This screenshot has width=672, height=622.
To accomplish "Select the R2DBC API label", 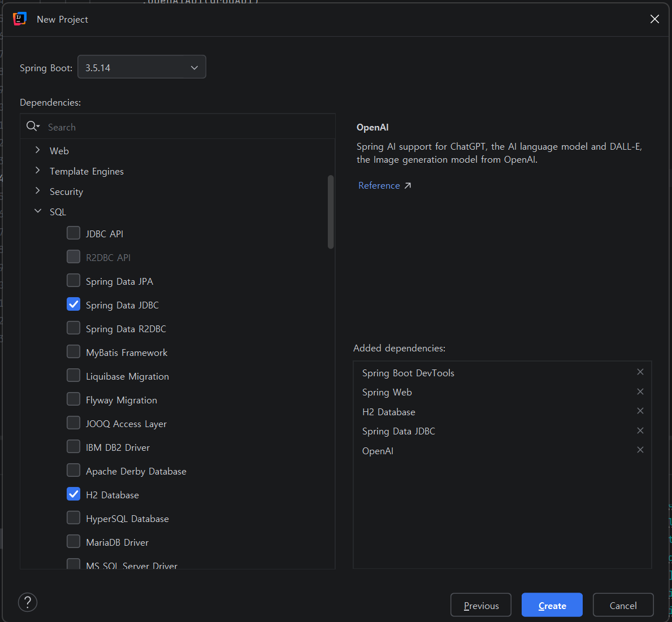I will pyautogui.click(x=108, y=258).
